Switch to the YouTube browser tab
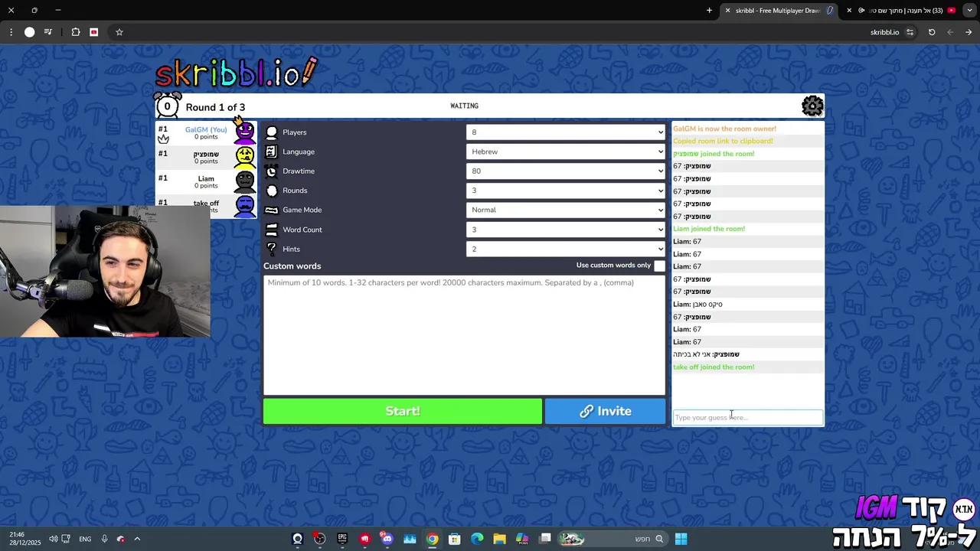The height and width of the screenshot is (551, 980). point(902,10)
